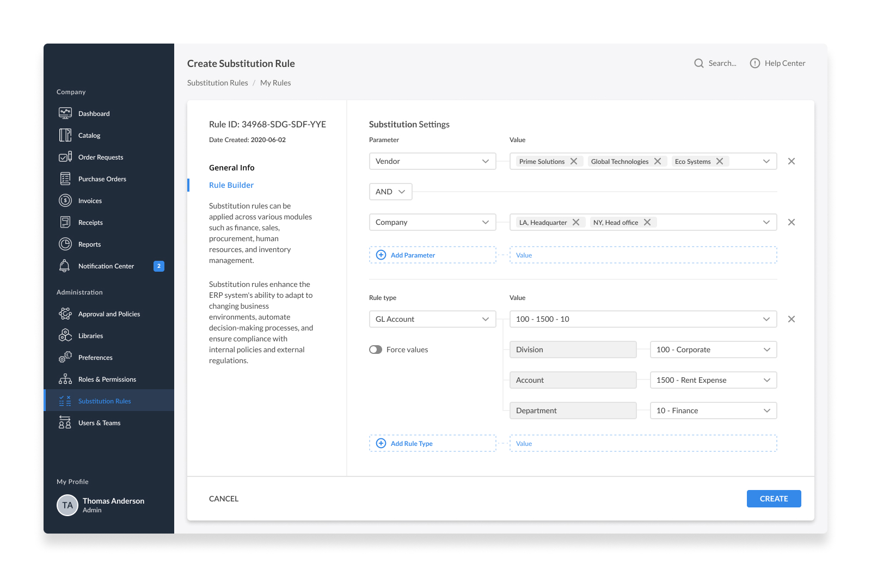Open the Users & Teams icon
This screenshot has width=871, height=588.
pos(65,422)
